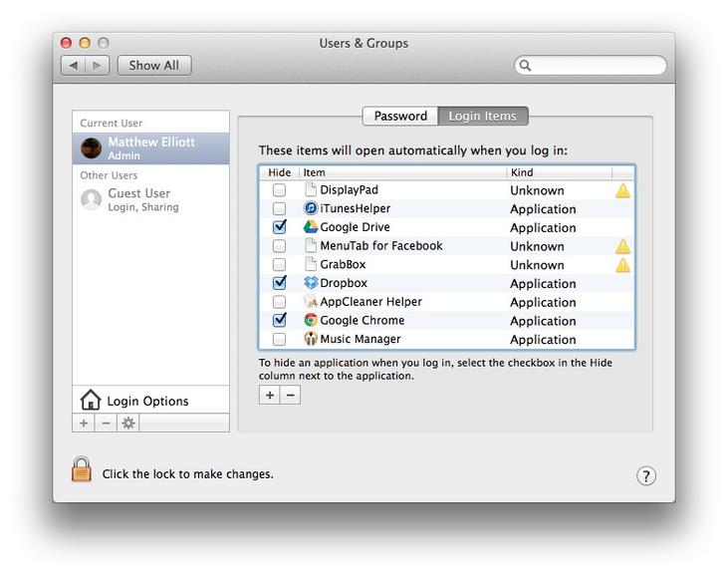Viewport: 728px width, 576px height.
Task: Click the AppCleaner Helper app icon
Action: tap(310, 302)
